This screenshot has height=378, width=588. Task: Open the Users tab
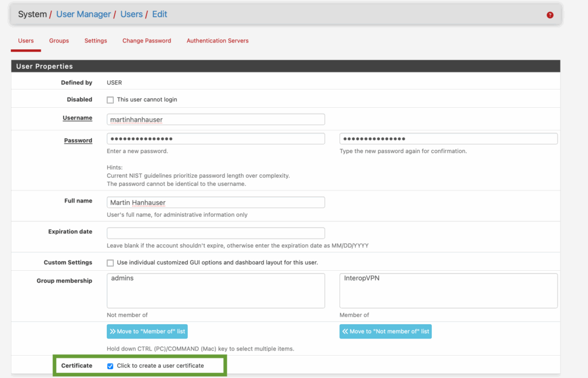click(26, 41)
